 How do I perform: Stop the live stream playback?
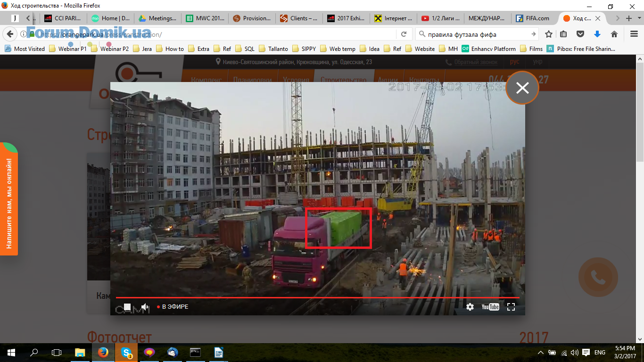[x=127, y=307]
